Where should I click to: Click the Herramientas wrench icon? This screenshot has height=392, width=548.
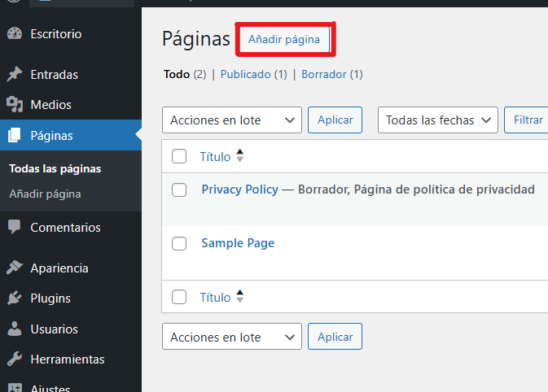point(14,359)
